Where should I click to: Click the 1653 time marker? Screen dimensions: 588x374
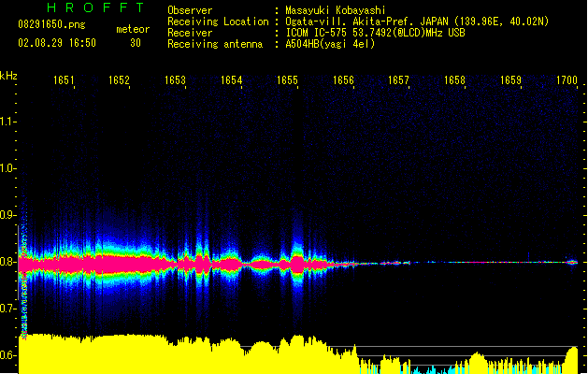click(176, 80)
